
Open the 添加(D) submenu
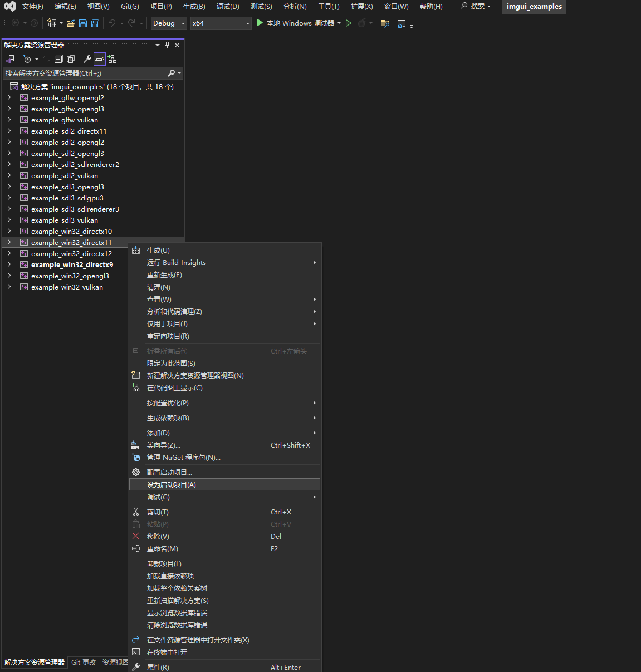(225, 433)
